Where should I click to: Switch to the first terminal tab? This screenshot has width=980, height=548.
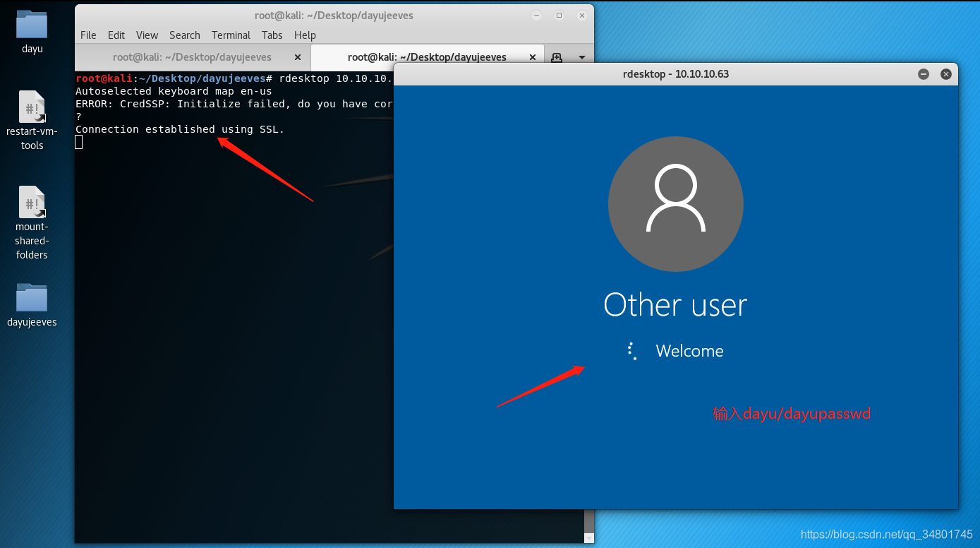point(192,57)
